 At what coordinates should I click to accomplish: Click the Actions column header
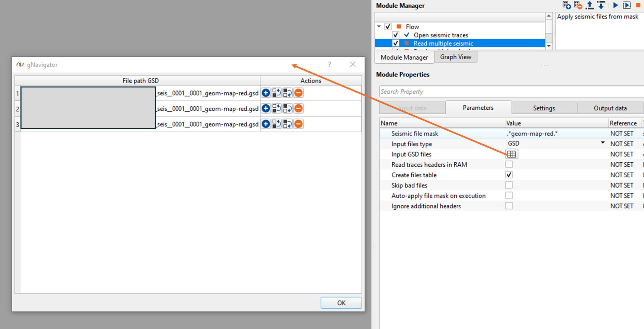click(311, 81)
